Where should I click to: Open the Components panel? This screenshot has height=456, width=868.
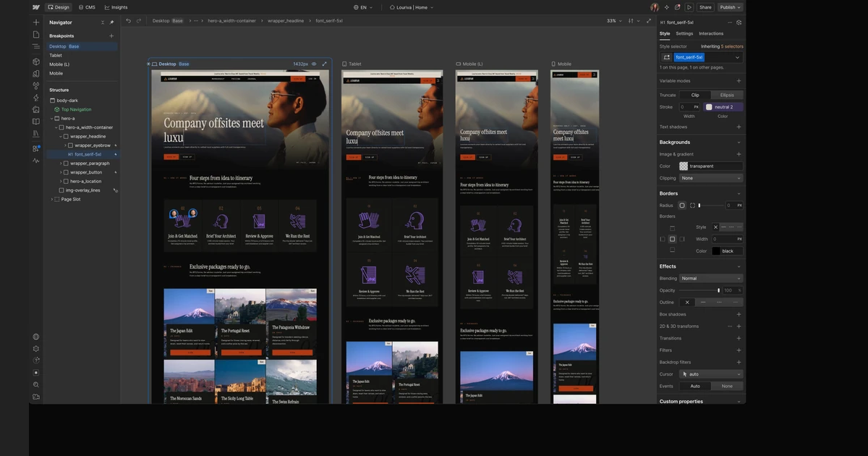pyautogui.click(x=36, y=62)
